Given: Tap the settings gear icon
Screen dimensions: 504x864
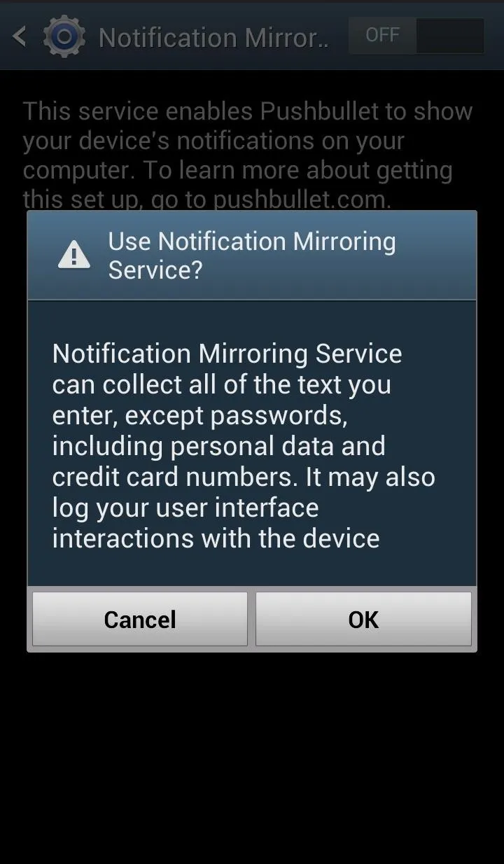Looking at the screenshot, I should (x=64, y=36).
